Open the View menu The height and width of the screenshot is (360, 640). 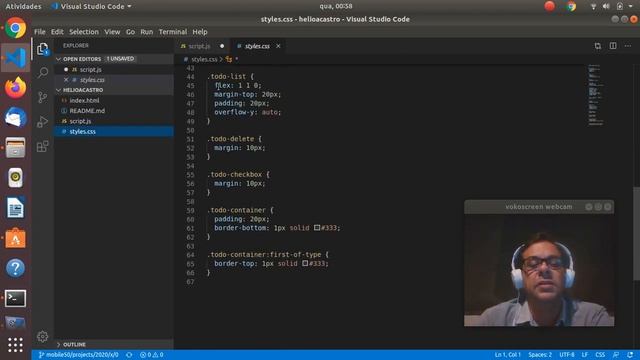click(112, 32)
